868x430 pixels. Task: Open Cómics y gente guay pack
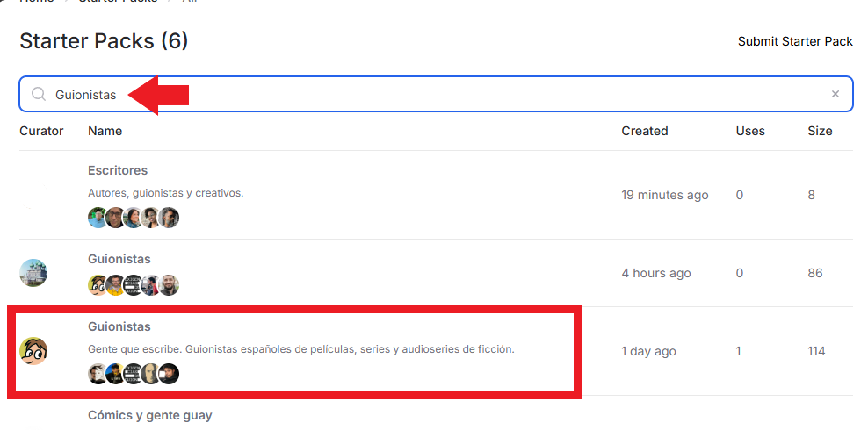(150, 415)
